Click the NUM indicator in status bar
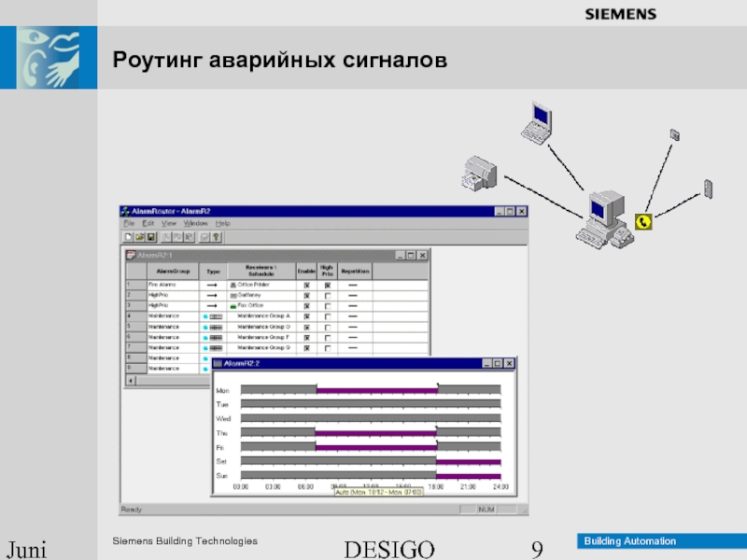Screen dimensions: 747x560 pyautogui.click(x=486, y=510)
